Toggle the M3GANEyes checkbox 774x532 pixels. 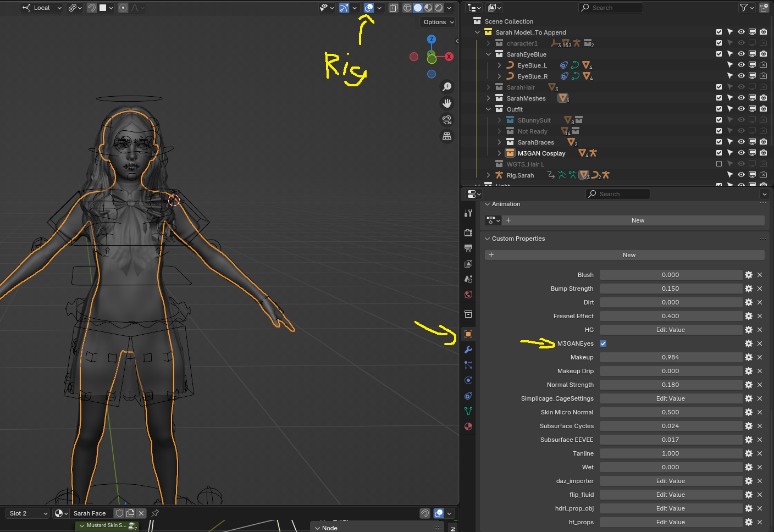coord(603,343)
